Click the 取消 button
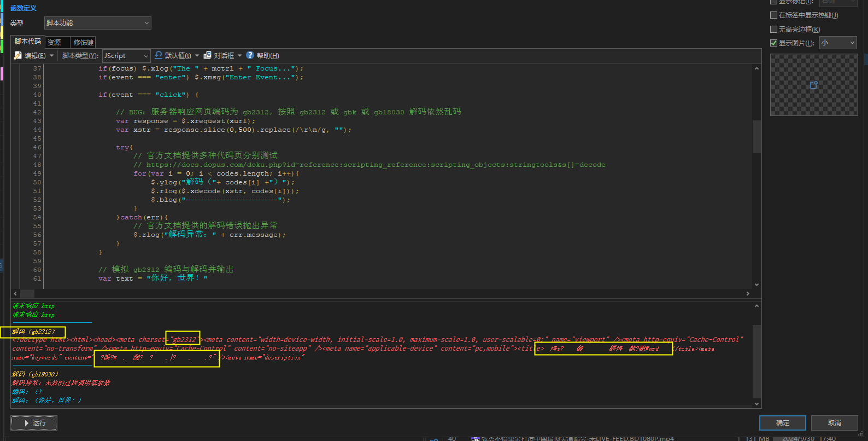This screenshot has height=441, width=868. 834,423
